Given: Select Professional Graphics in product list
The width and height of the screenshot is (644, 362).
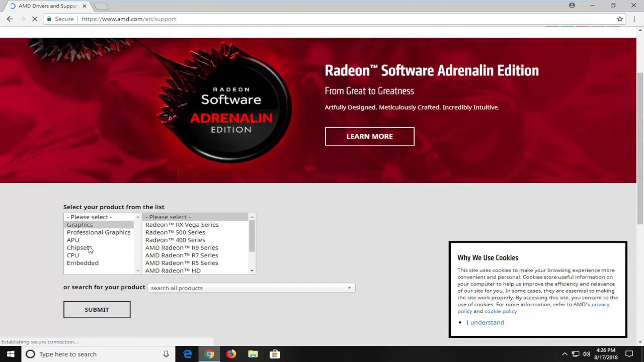Looking at the screenshot, I should (x=100, y=232).
